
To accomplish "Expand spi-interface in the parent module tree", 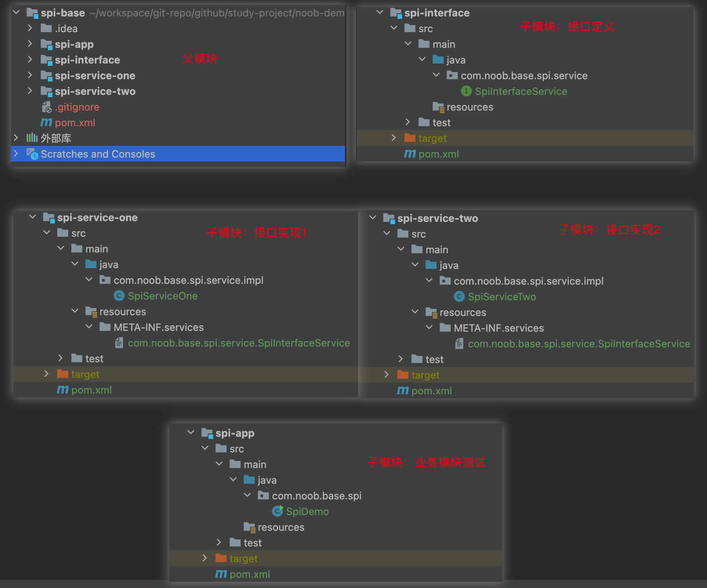I will tap(30, 60).
